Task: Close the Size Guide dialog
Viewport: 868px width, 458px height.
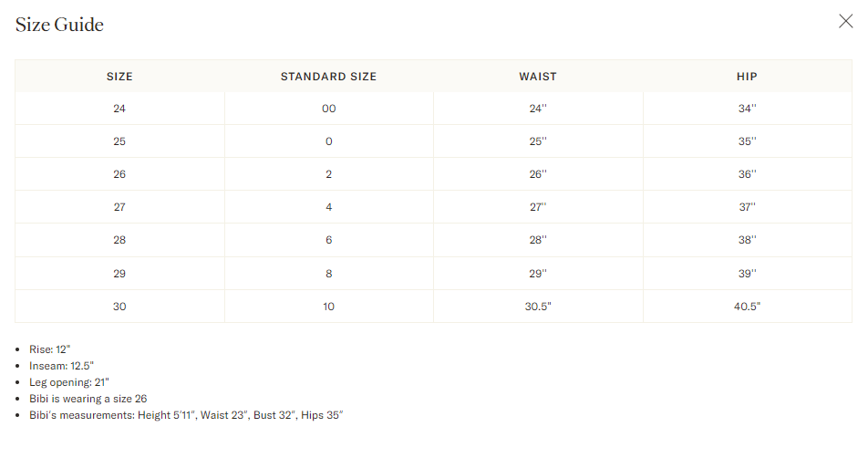Action: point(845,22)
